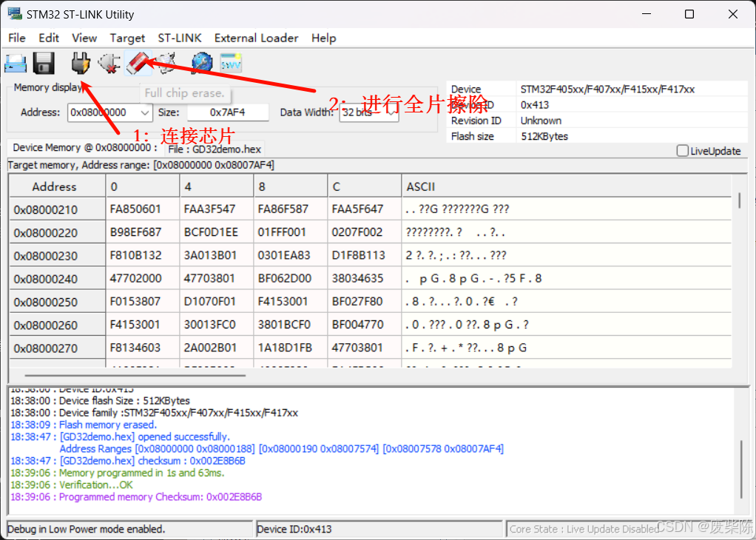Open the Help menu

pos(323,38)
